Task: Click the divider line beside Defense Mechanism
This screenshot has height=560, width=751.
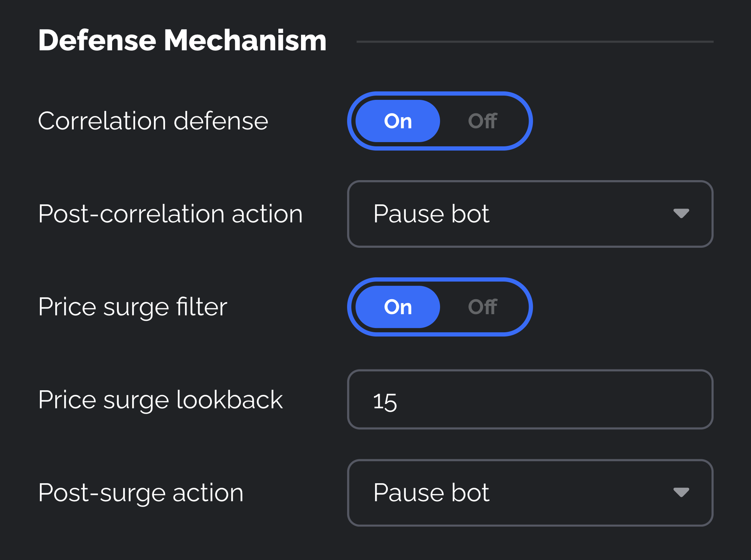Action: (x=534, y=41)
